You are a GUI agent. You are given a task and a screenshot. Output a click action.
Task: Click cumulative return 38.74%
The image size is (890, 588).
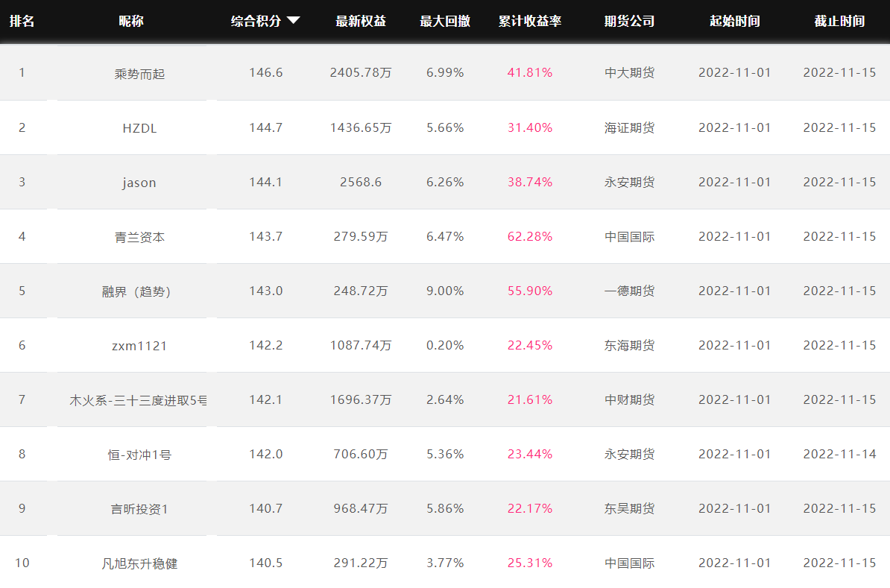pos(529,182)
